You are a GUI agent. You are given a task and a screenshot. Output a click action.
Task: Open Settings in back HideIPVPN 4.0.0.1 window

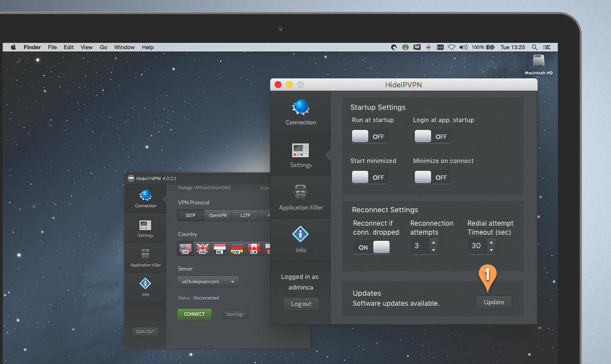click(x=145, y=229)
